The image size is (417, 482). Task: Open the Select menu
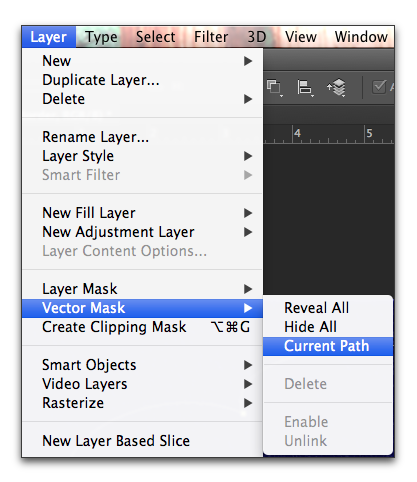click(155, 37)
